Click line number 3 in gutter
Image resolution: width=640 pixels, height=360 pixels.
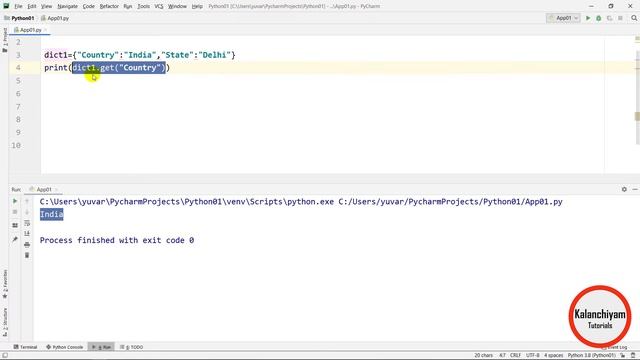18,55
